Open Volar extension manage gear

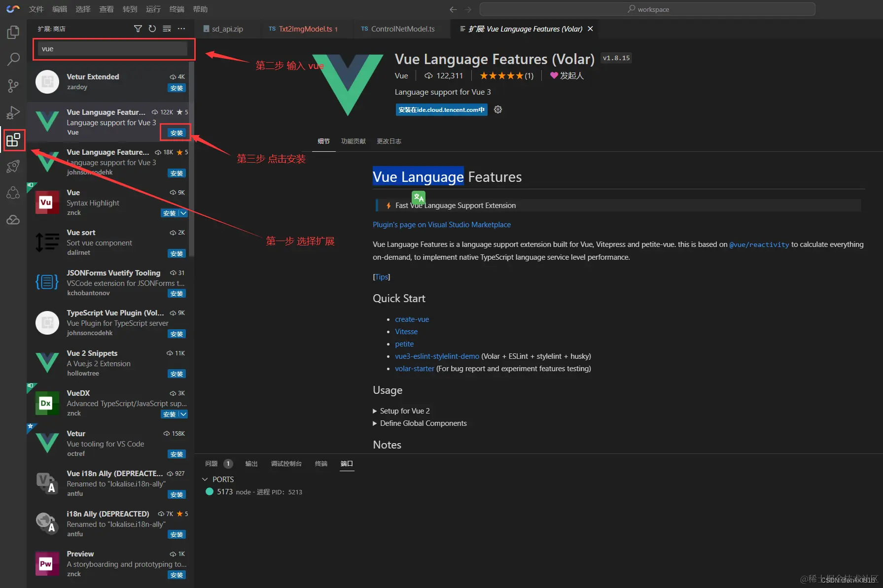point(498,109)
